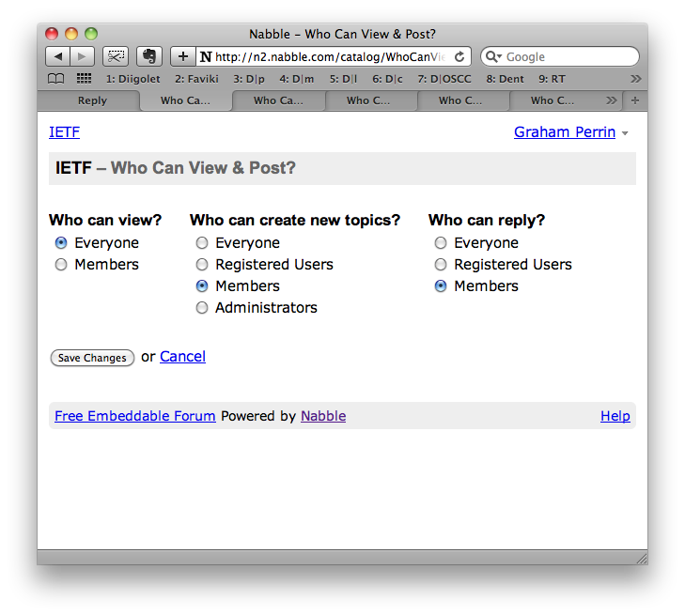Image resolution: width=685 pixels, height=616 pixels.
Task: Select Members under Who can view
Action: [61, 265]
